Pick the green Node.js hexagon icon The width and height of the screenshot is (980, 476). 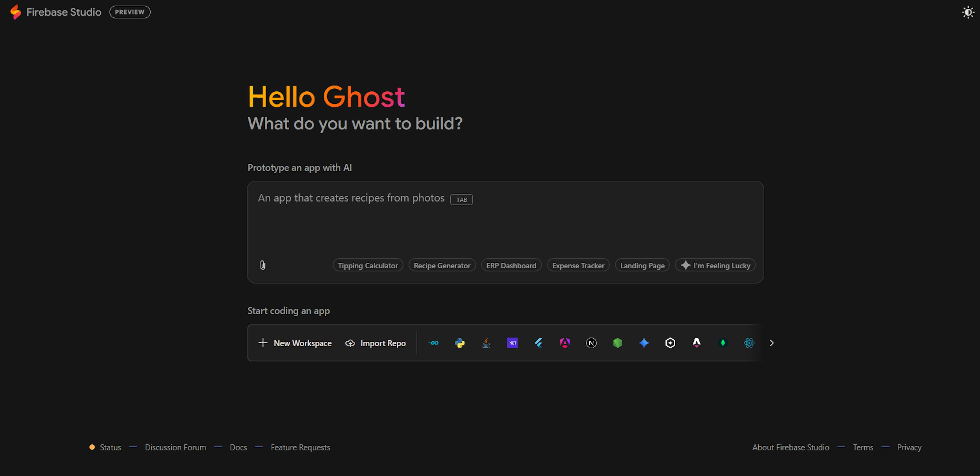click(617, 343)
